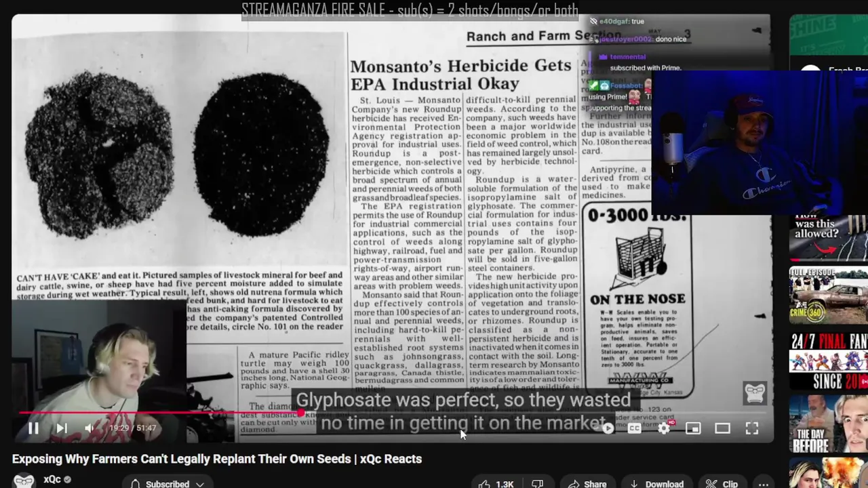Screen dimensions: 868x488
Task: Enter fullscreen mode
Action: coord(752,428)
